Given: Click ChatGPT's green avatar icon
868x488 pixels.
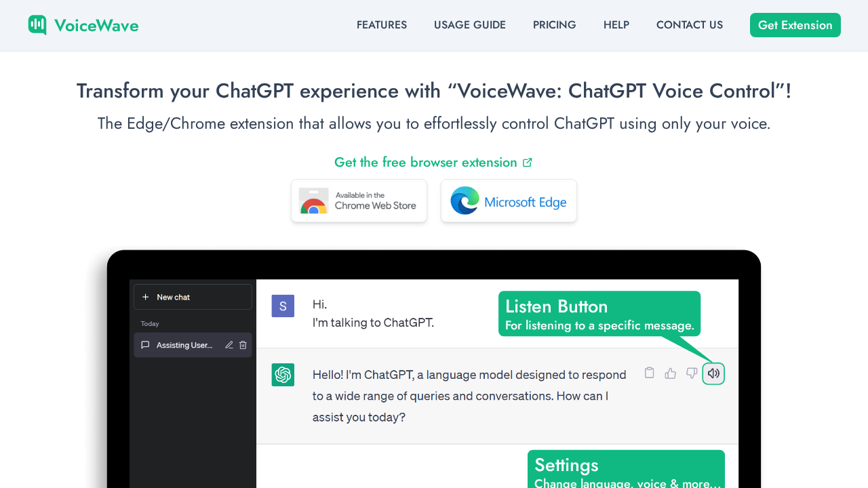Looking at the screenshot, I should pyautogui.click(x=283, y=374).
